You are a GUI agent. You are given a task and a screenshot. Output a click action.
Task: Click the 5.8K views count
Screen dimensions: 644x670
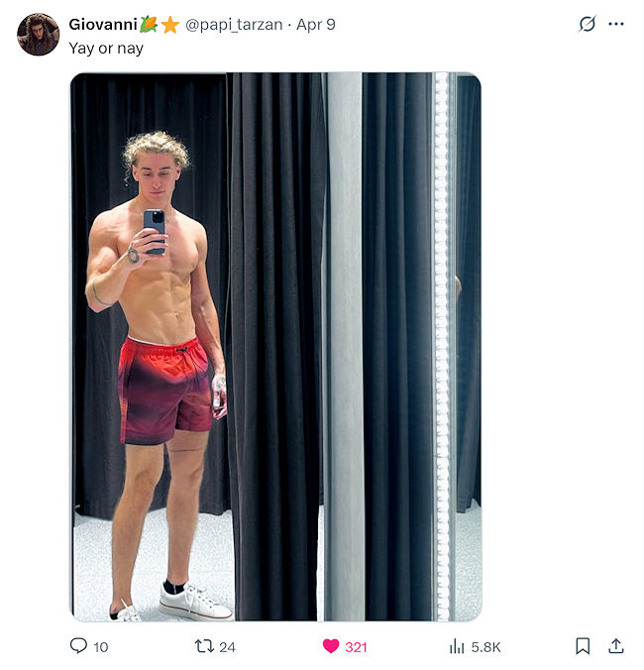(x=486, y=647)
